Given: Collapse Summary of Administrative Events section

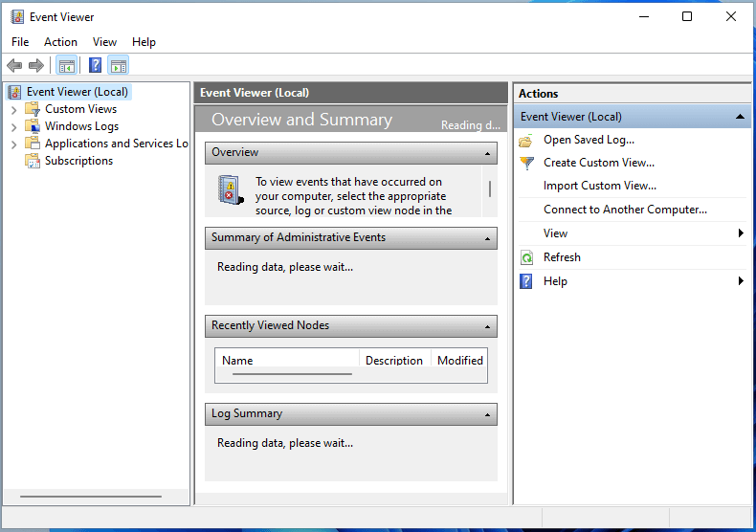Looking at the screenshot, I should point(487,238).
